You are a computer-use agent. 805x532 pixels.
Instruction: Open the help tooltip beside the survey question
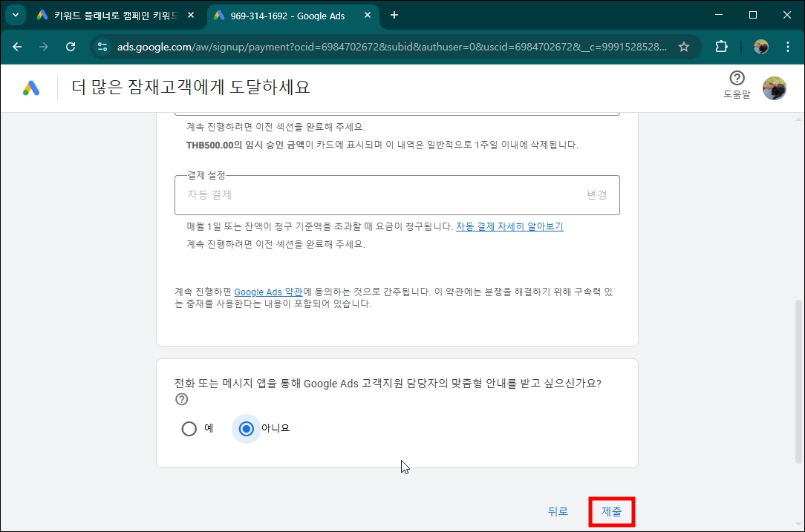[x=182, y=399]
